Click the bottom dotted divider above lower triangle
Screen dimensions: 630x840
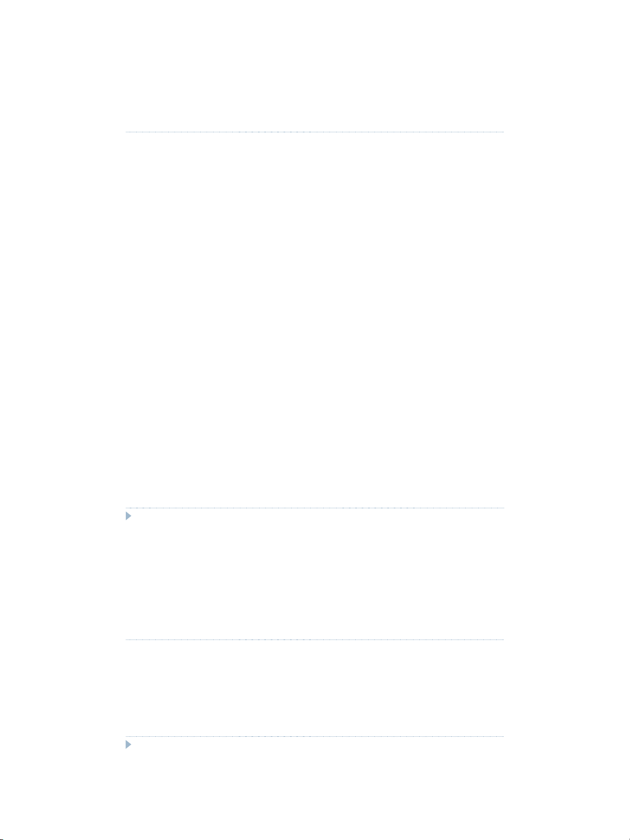pyautogui.click(x=315, y=736)
